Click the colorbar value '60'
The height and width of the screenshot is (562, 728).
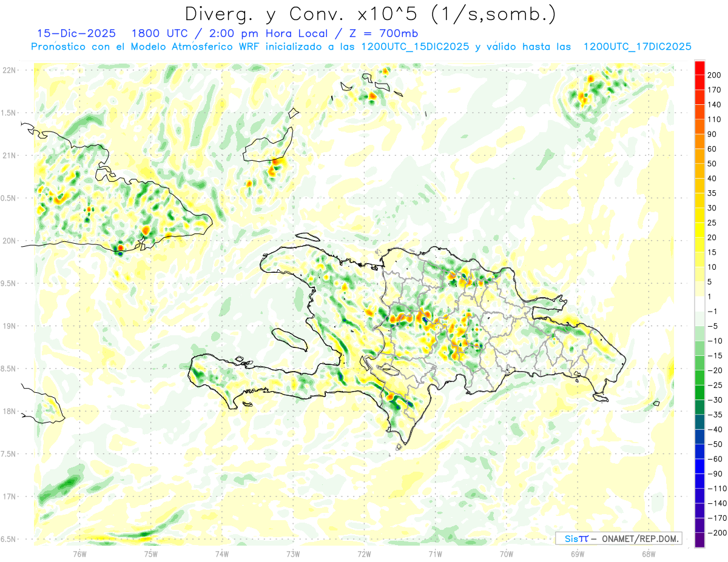(713, 149)
